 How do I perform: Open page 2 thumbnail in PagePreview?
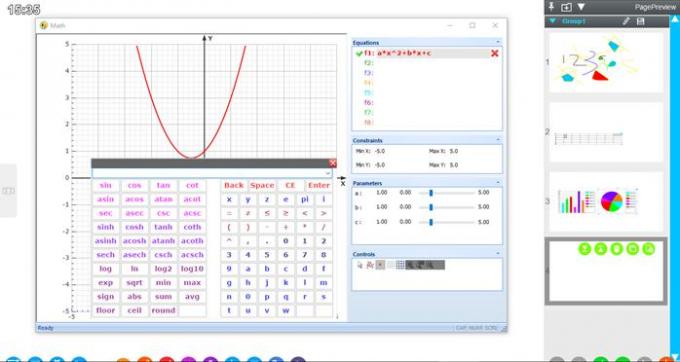coord(606,132)
